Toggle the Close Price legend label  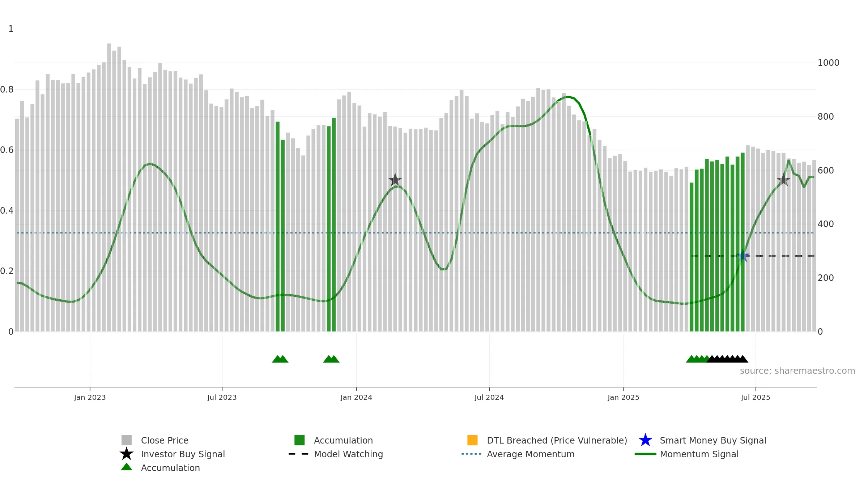coord(165,441)
